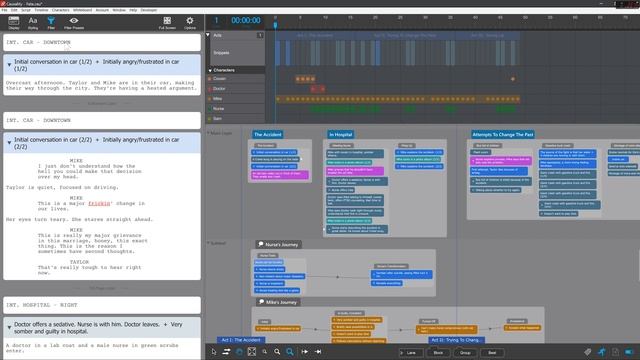Click the small magnifier zoom icon
This screenshot has height=360, width=640.
pos(264,351)
